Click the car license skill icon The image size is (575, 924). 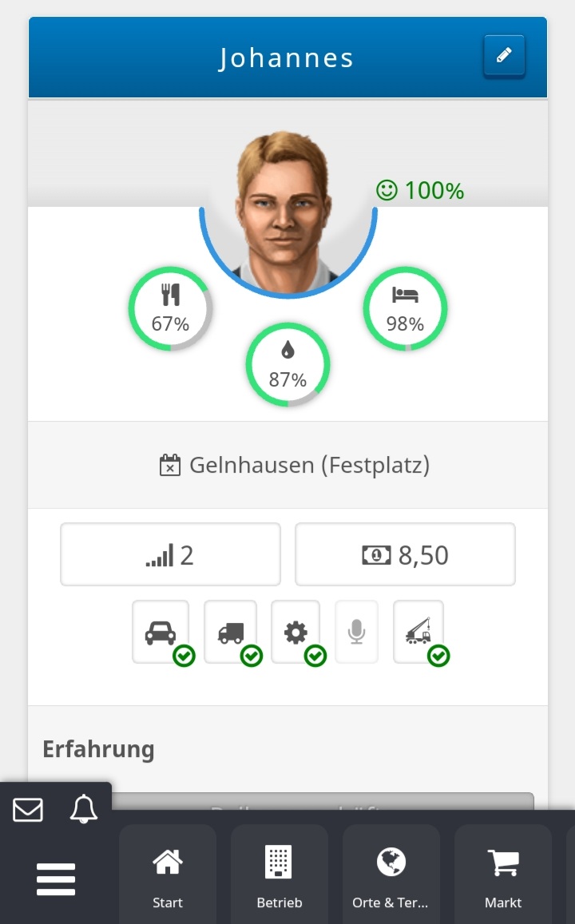tap(161, 632)
